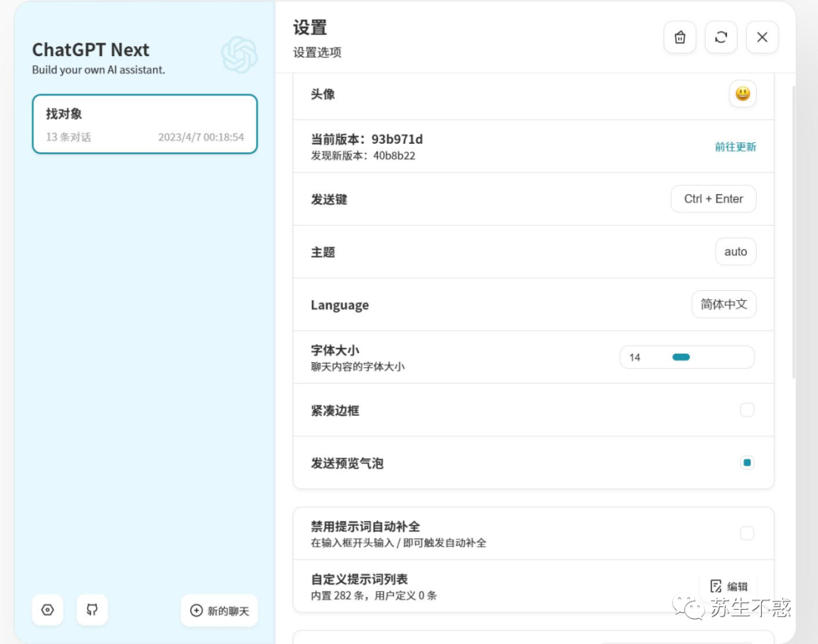Start a new chat with 新的聊天
The height and width of the screenshot is (644, 818).
220,610
